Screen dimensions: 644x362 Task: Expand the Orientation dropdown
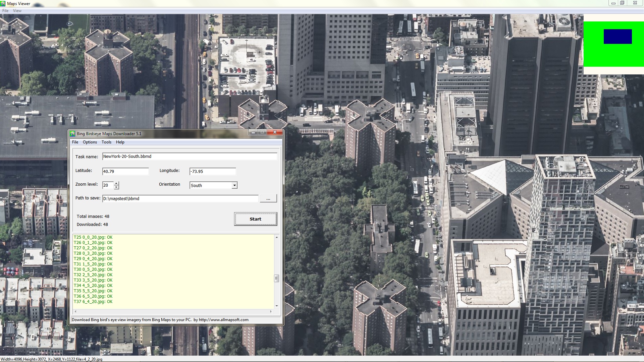click(234, 185)
